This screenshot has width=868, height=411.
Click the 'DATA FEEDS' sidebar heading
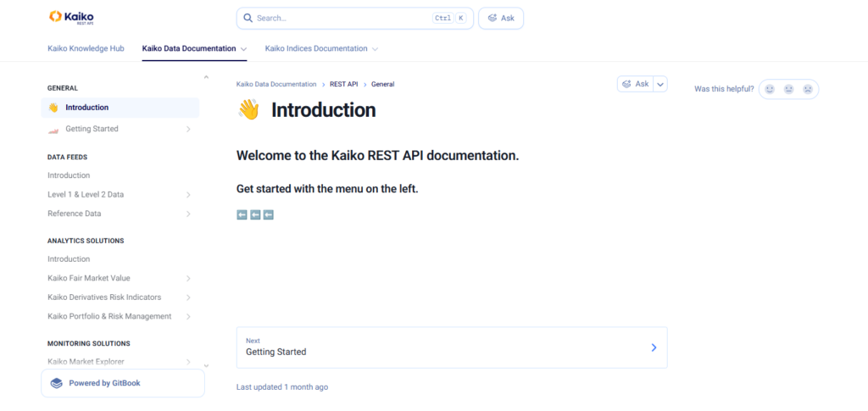[68, 157]
